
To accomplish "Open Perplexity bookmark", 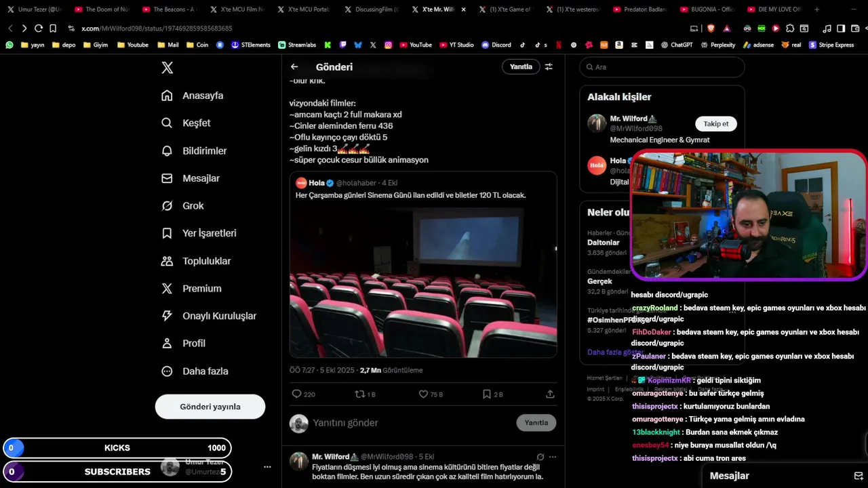I will pyautogui.click(x=718, y=45).
